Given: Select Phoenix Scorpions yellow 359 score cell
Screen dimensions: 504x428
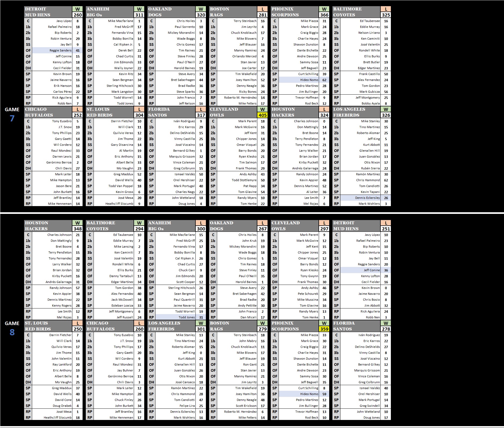Looking at the screenshot, I should click(x=324, y=329).
